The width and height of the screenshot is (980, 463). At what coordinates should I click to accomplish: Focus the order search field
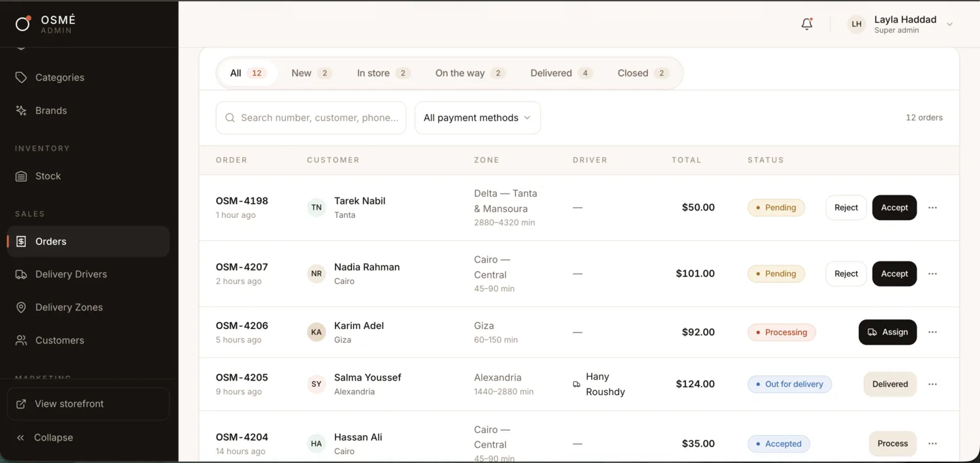click(x=311, y=118)
